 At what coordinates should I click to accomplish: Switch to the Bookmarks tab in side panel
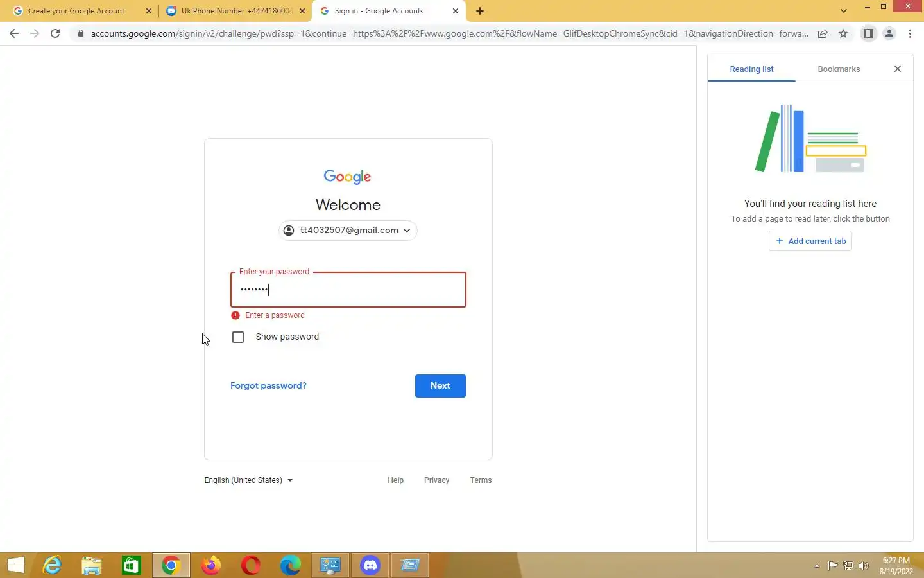click(x=839, y=69)
